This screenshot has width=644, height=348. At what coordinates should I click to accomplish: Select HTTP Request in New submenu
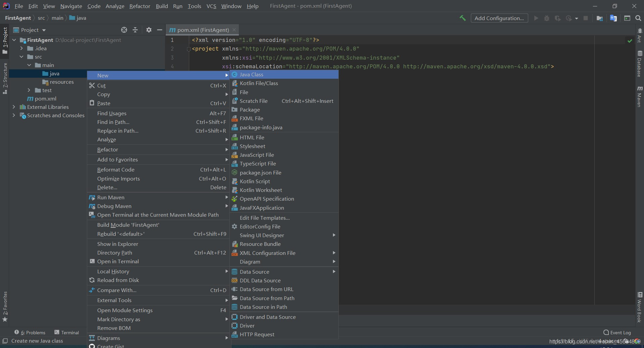pos(284,334)
